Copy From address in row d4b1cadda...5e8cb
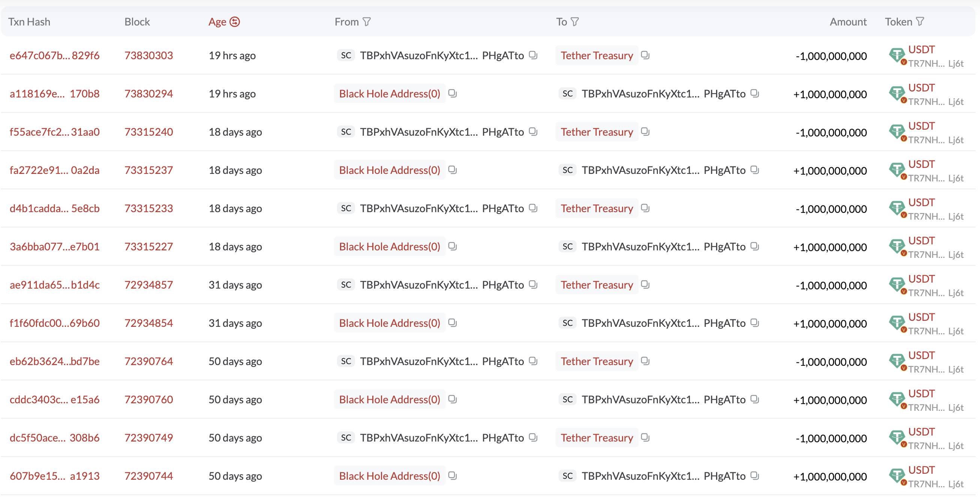The width and height of the screenshot is (980, 497). point(533,208)
